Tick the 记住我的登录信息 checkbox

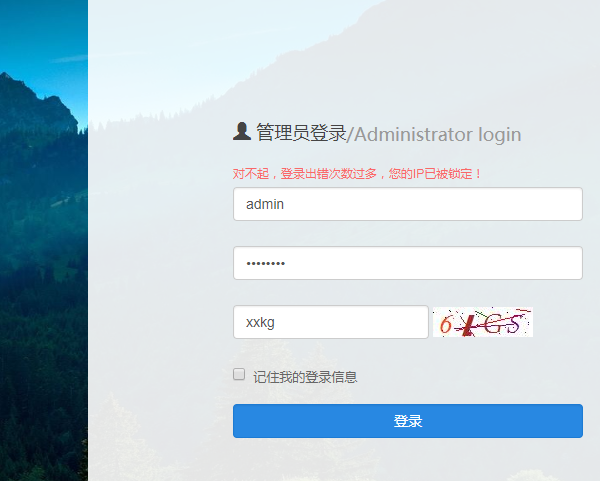click(239, 374)
